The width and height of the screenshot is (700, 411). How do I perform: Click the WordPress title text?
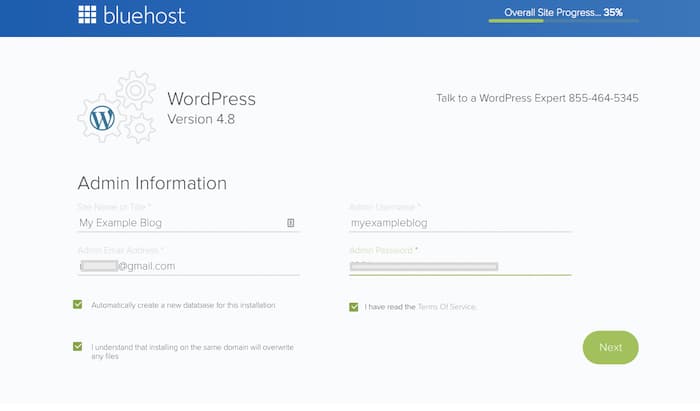[212, 99]
